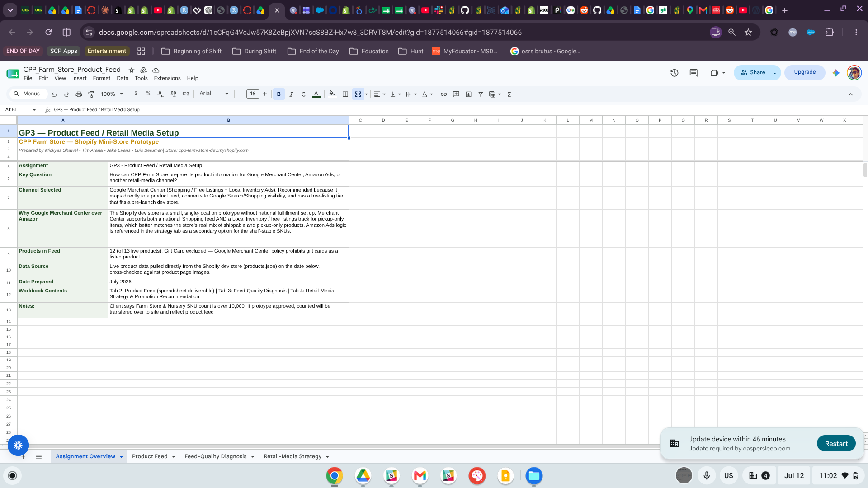
Task: Open the cell borders menu
Action: click(x=345, y=94)
